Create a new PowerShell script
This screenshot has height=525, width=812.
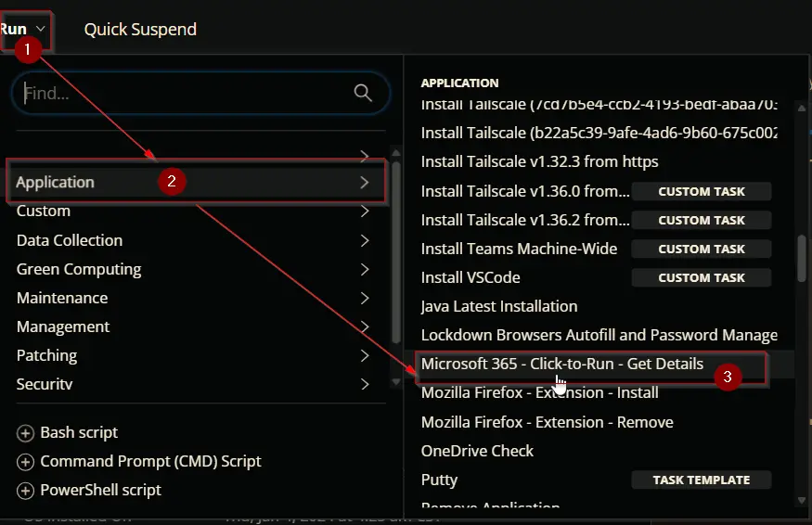[x=100, y=491]
